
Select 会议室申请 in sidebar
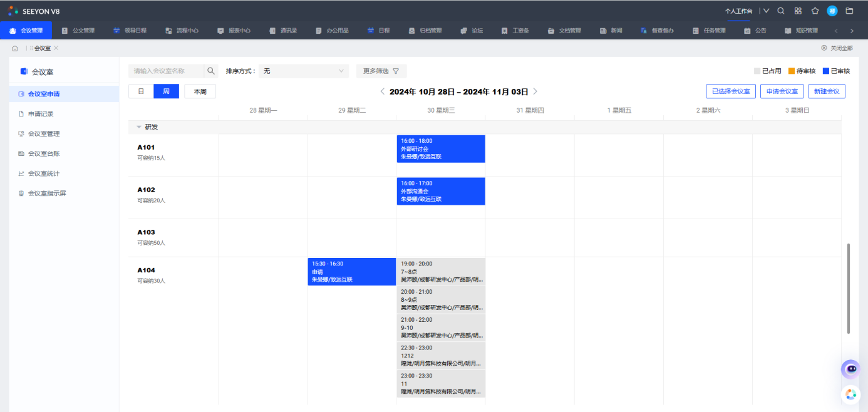(64, 94)
